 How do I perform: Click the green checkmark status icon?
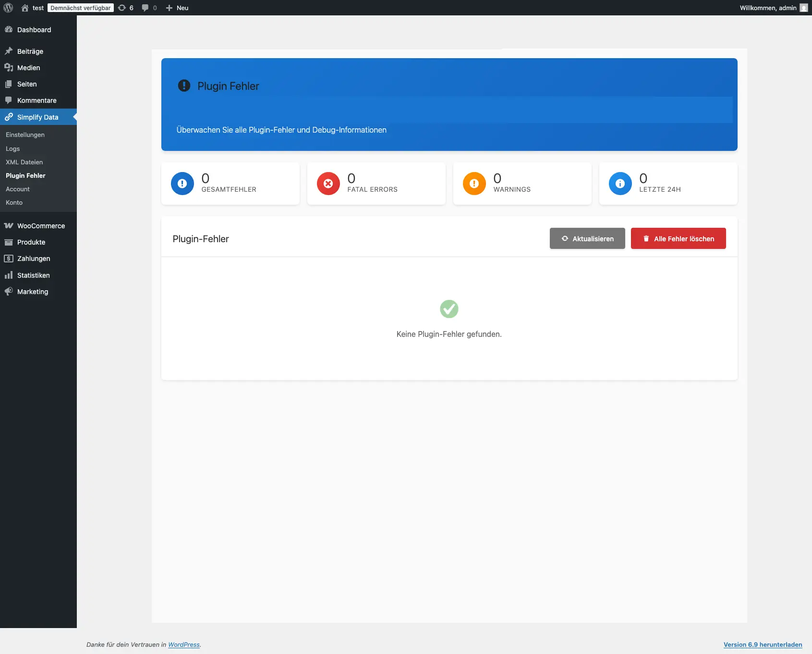[x=449, y=309]
